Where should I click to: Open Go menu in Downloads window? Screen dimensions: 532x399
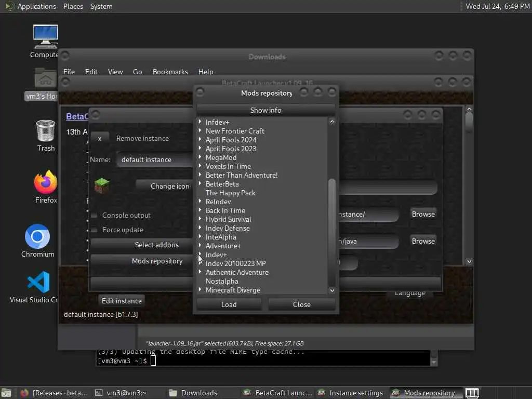(x=137, y=72)
